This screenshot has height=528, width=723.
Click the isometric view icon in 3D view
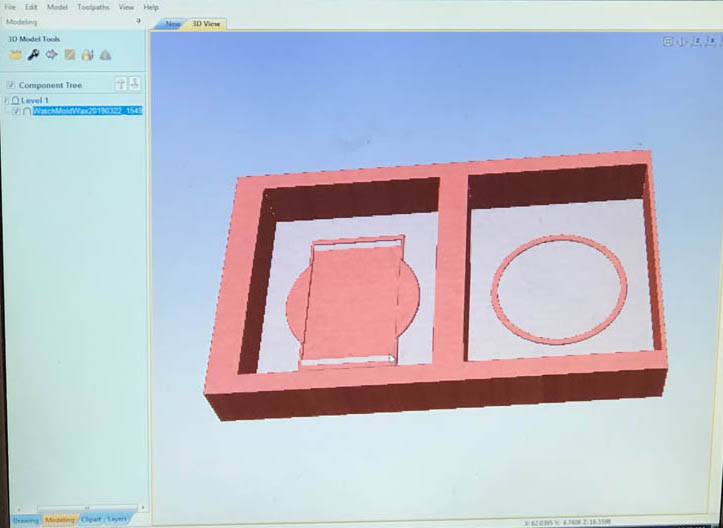668,41
